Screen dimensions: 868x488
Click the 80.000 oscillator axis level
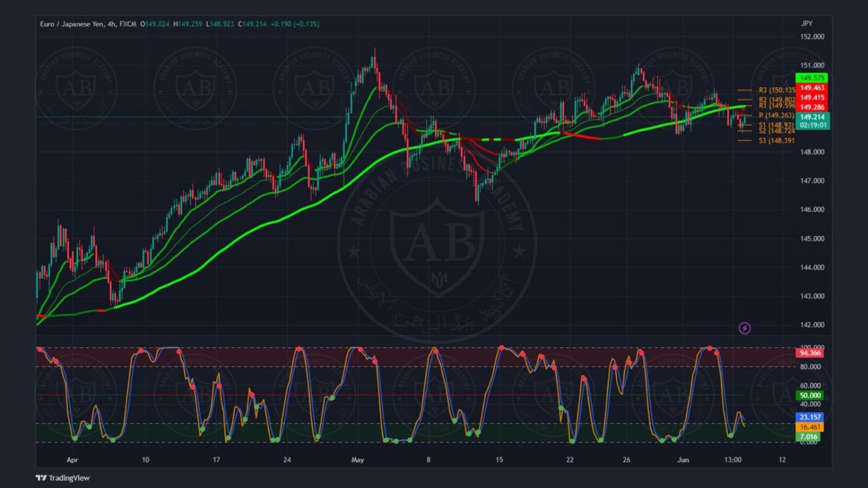tap(810, 367)
